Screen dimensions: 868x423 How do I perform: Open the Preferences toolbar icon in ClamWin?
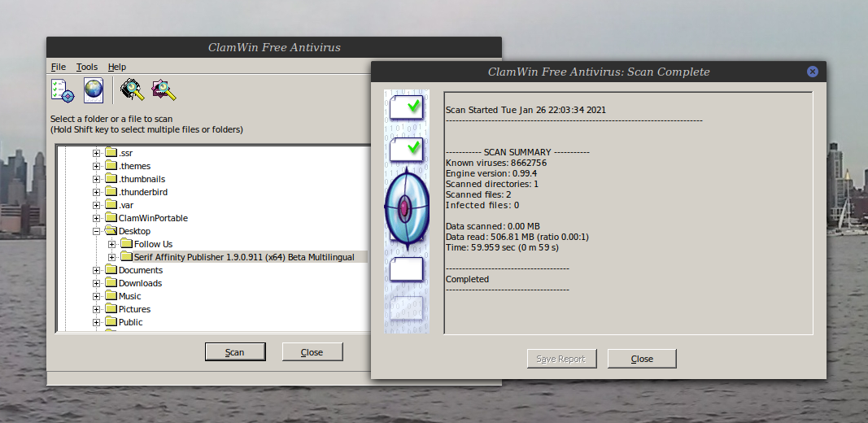pos(62,90)
